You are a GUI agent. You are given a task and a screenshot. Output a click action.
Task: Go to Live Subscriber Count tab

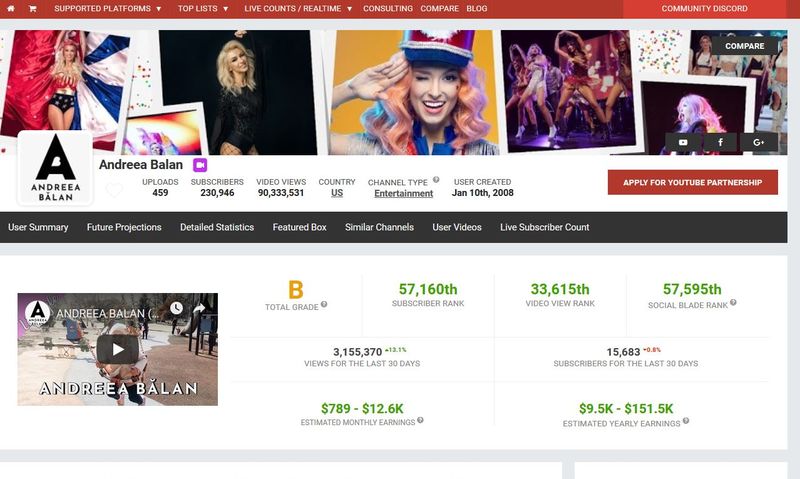[x=544, y=227]
